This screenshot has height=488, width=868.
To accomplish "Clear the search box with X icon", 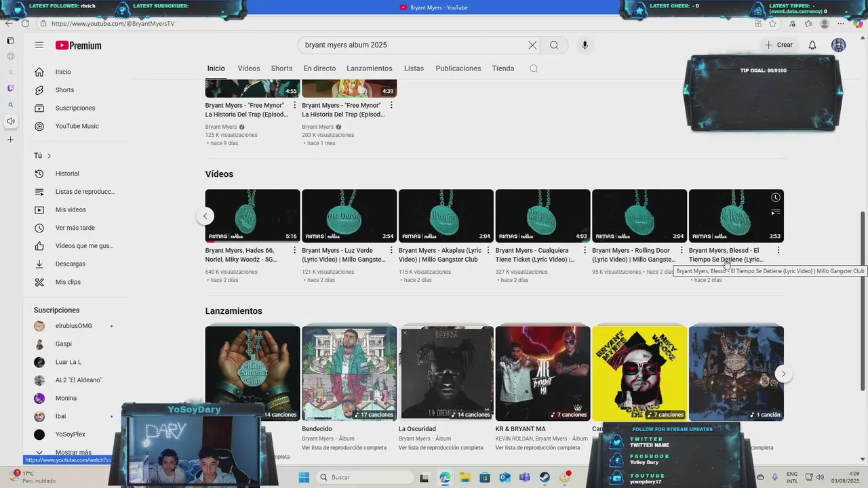I will [532, 45].
